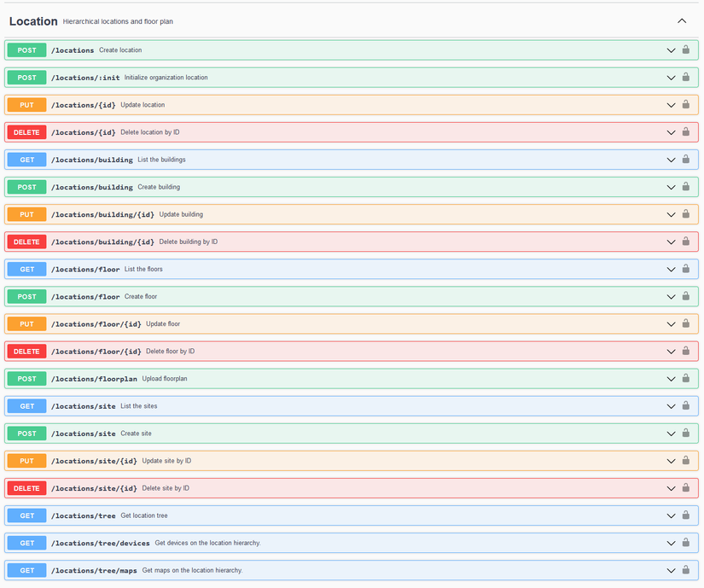Collapse the Location section with the top chevron
Viewport: 704px width, 588px height.
[x=682, y=21]
